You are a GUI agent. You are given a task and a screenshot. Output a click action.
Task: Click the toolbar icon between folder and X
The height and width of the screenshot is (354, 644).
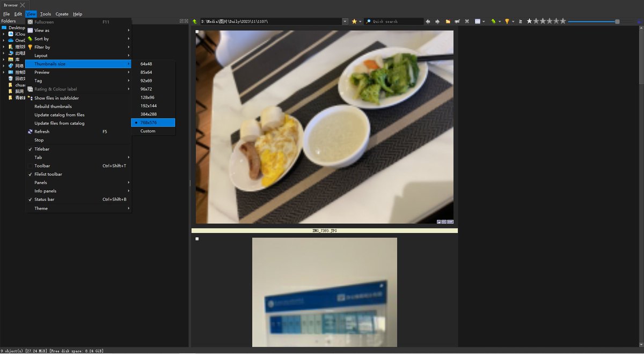coord(457,21)
